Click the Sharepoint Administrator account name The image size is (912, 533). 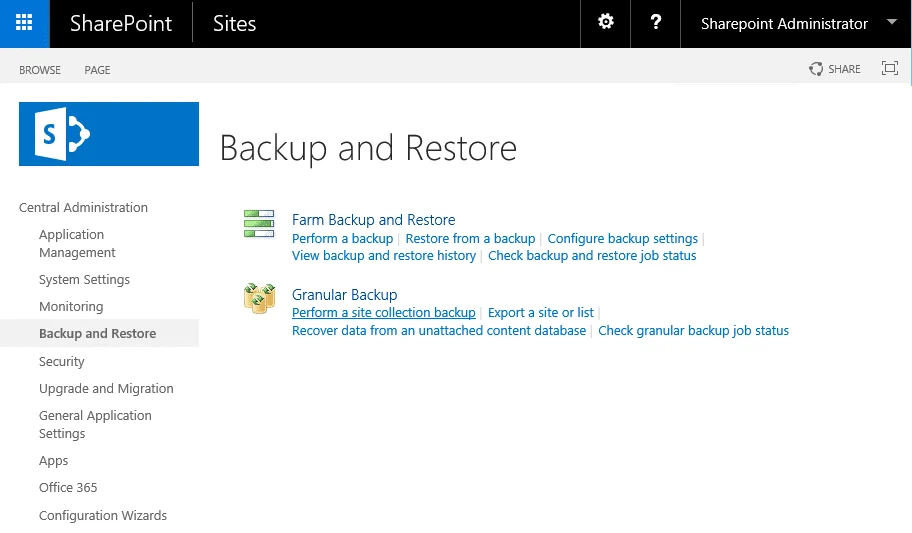[x=784, y=24]
